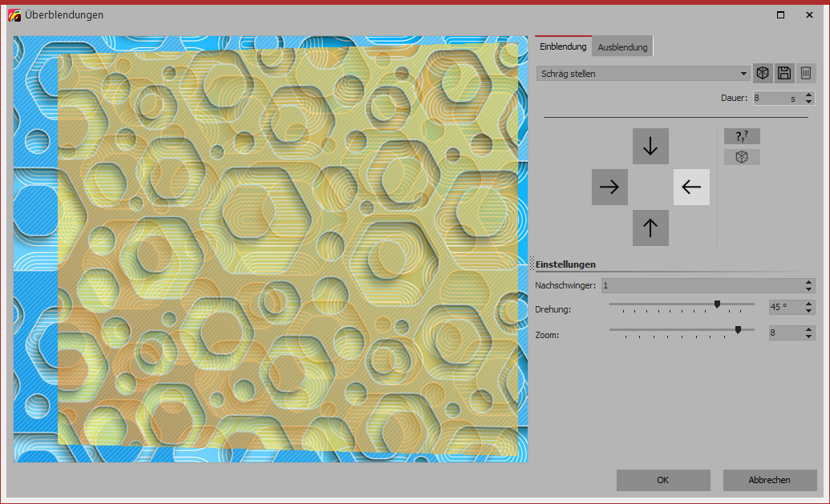830x504 pixels.
Task: Select the right arrow direction
Action: tap(609, 187)
